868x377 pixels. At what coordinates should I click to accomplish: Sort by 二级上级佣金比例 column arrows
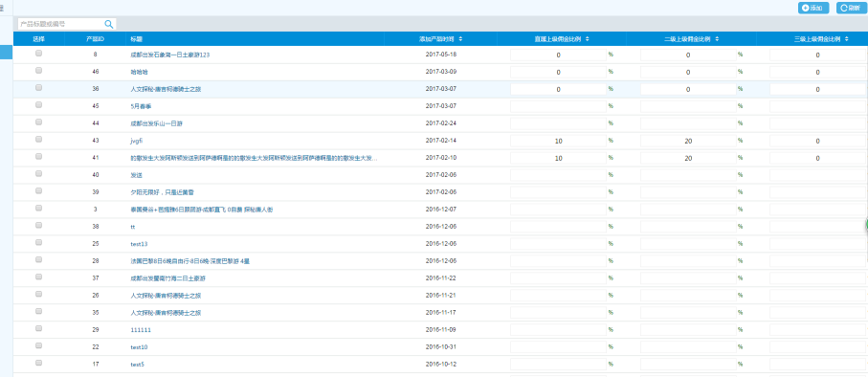(717, 39)
